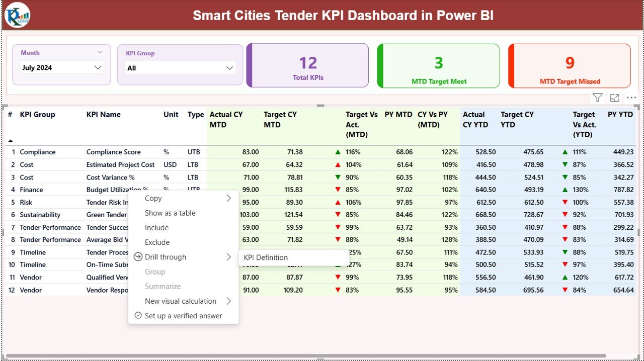Open the more options ellipsis menu
644x361 pixels.
[631, 98]
